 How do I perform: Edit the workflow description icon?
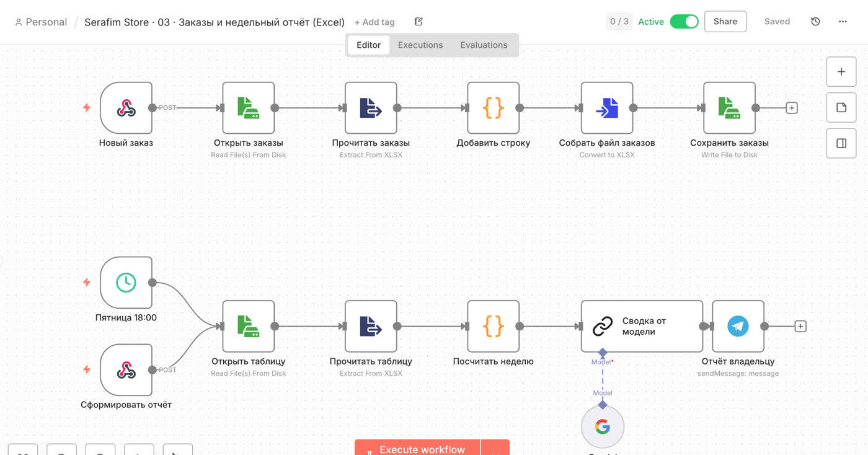pos(418,22)
